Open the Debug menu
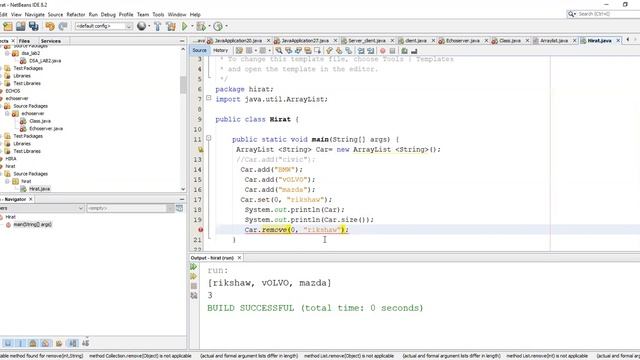This screenshot has width=640, height=360. 108,14
